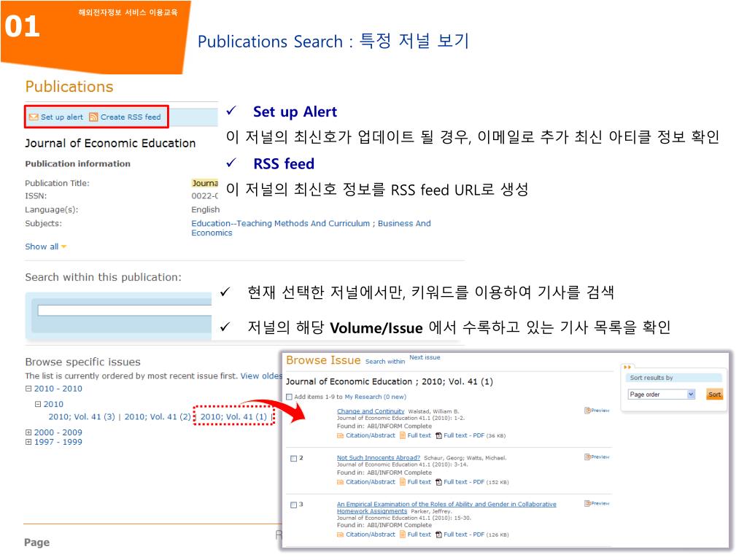The width and height of the screenshot is (747, 560).
Task: Click Citation/Abstract icon for article 3
Action: click(340, 534)
